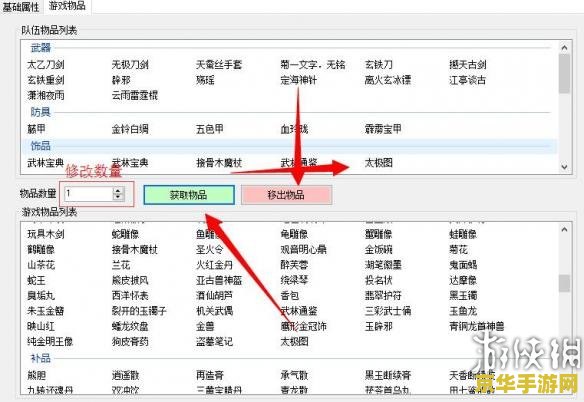Select 江亭谈古 weapon item
The image size is (584, 402).
point(467,80)
